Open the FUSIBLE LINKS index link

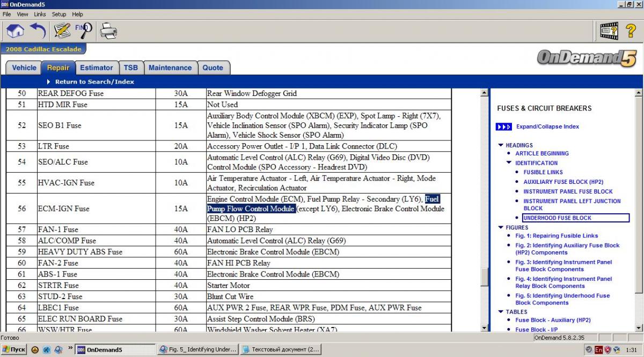[543, 173]
